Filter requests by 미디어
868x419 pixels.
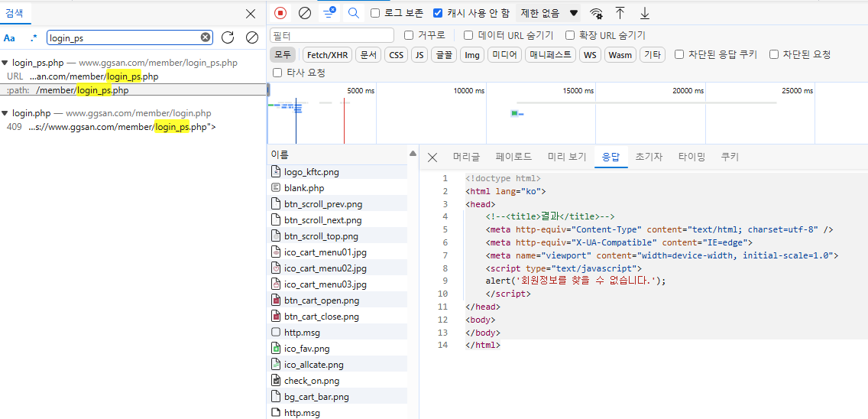[505, 54]
